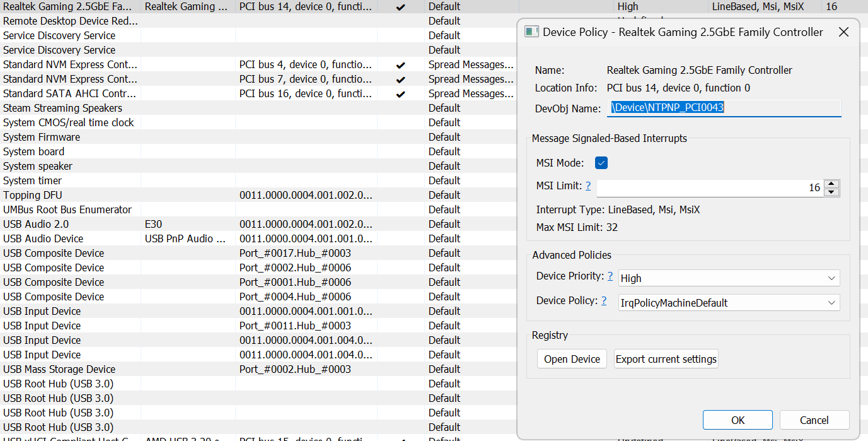Select the USB Audio Device row
The width and height of the screenshot is (868, 441).
258,238
